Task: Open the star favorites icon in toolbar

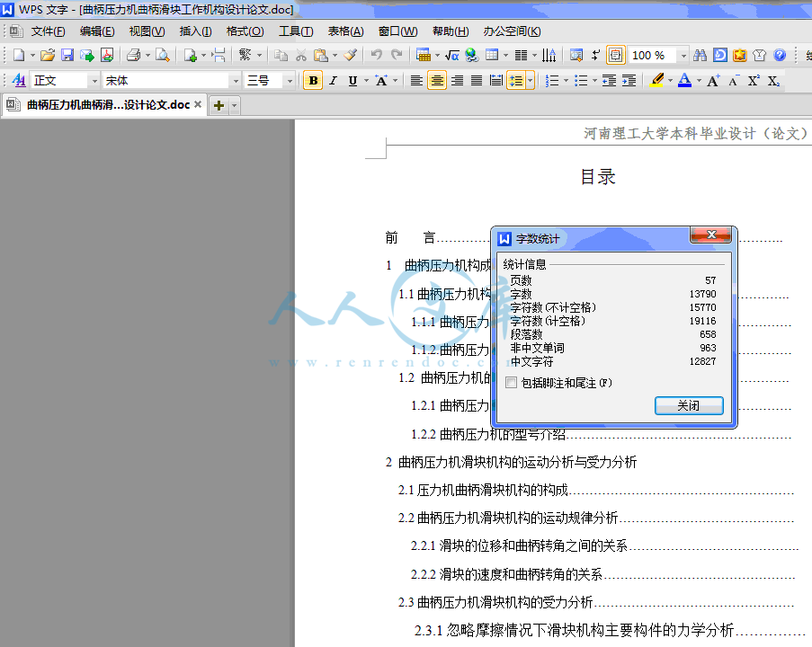Action: tap(740, 55)
